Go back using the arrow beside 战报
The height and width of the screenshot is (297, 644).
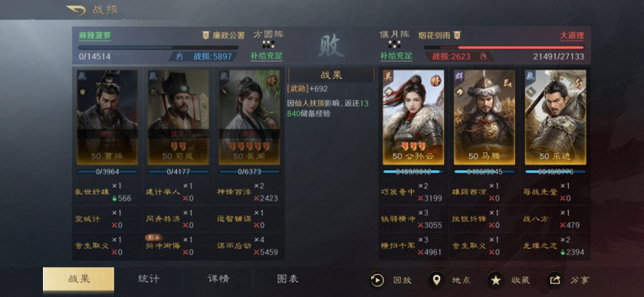(x=76, y=10)
